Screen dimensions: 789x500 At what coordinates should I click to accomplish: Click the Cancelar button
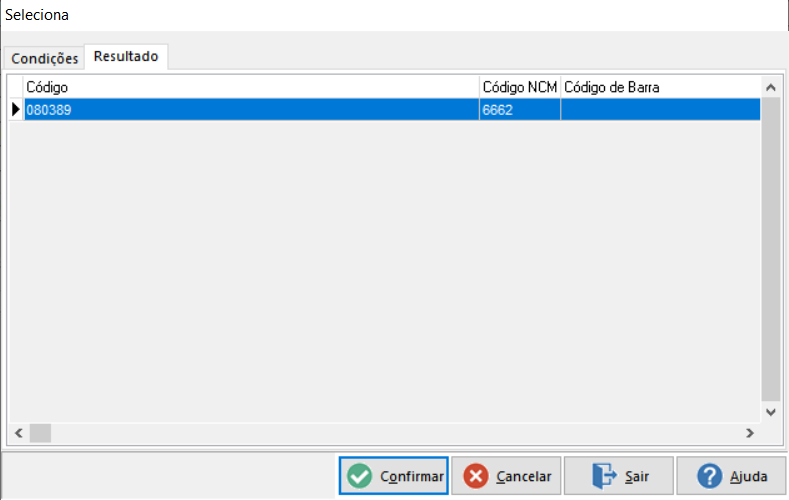(x=506, y=476)
